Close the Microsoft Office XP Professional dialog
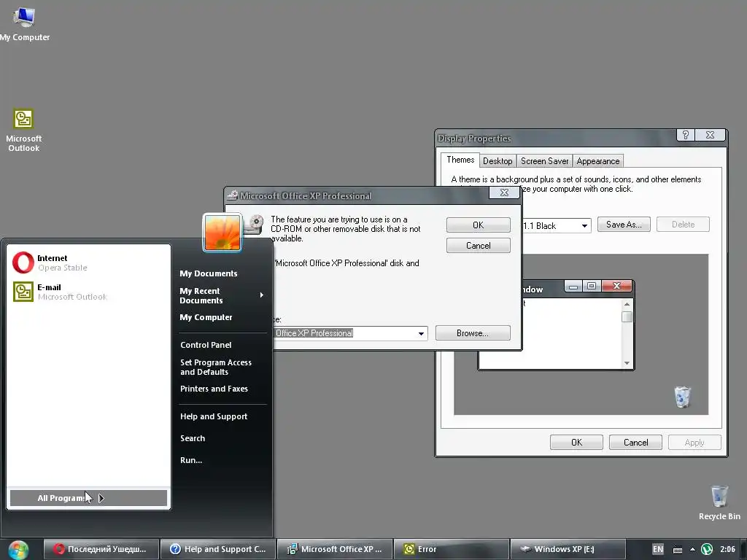This screenshot has width=747, height=560. [x=504, y=192]
